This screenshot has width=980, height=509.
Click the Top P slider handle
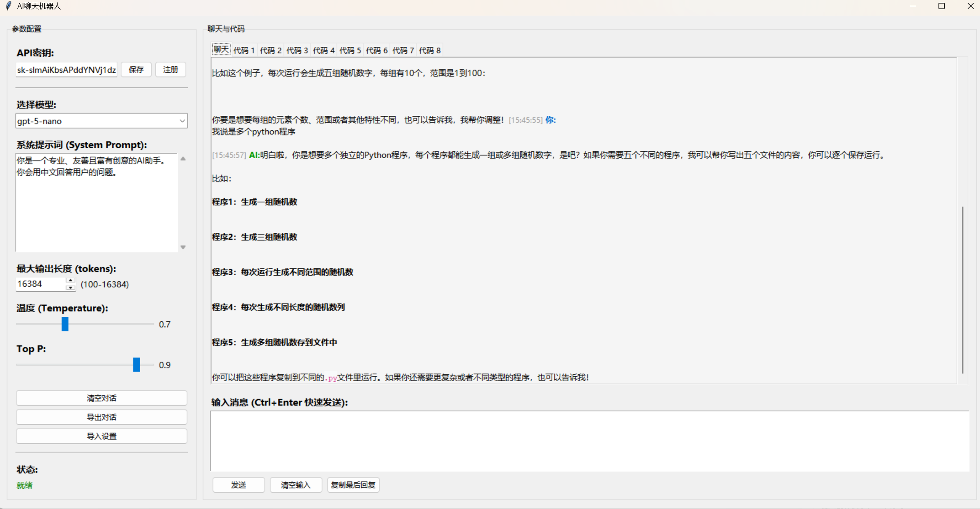pyautogui.click(x=136, y=365)
